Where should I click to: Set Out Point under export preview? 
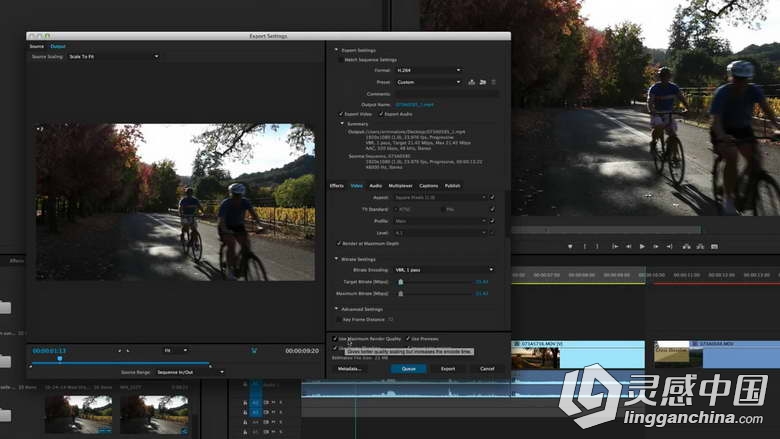point(128,351)
